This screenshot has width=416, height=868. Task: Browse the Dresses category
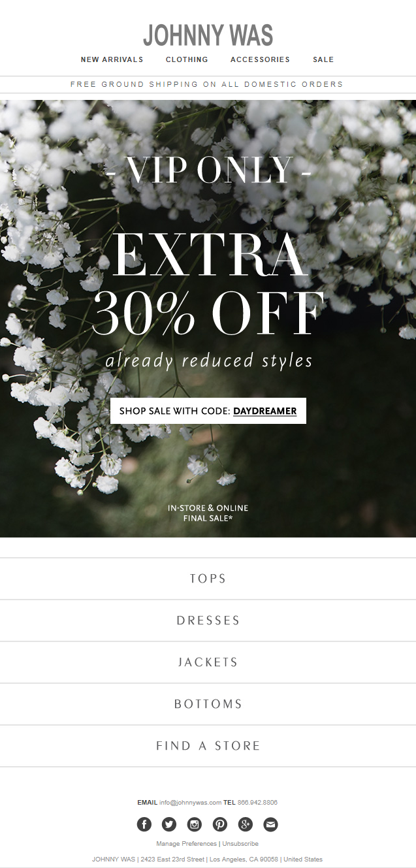click(x=208, y=620)
